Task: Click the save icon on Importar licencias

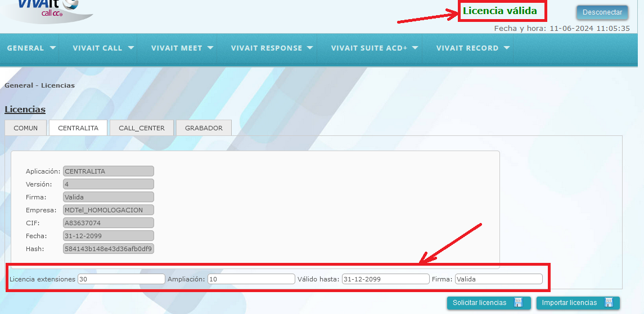Action: pos(609,303)
